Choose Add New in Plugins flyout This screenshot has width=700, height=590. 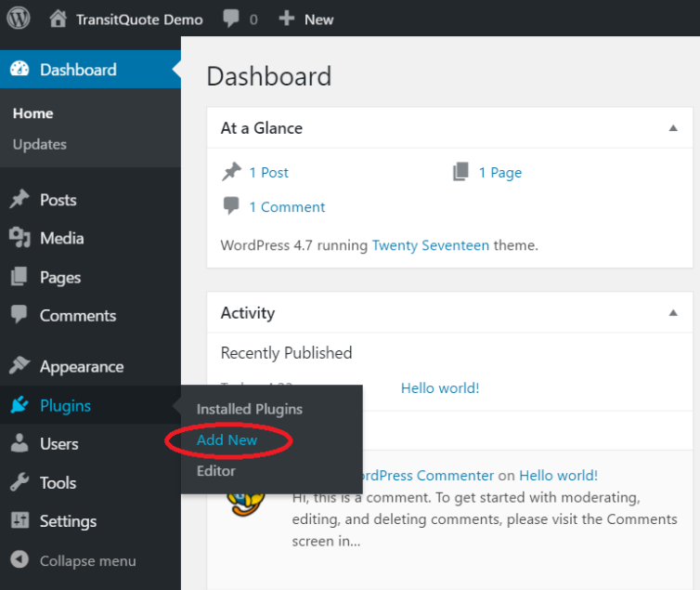pyautogui.click(x=227, y=439)
